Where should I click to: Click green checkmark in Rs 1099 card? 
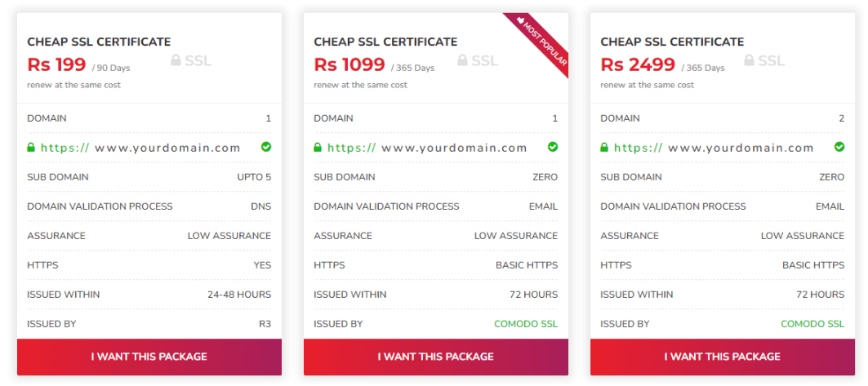tap(553, 147)
